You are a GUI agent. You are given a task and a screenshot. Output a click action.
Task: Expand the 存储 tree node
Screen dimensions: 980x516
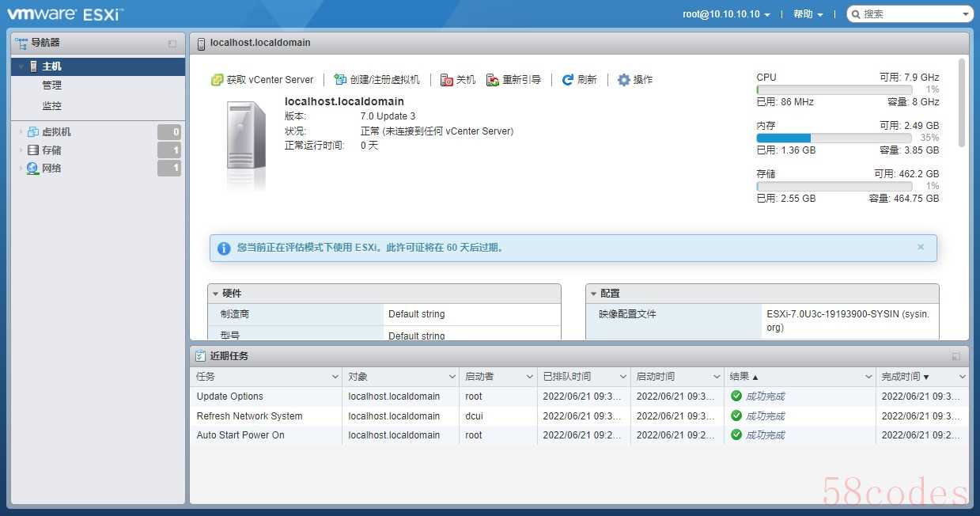click(21, 150)
